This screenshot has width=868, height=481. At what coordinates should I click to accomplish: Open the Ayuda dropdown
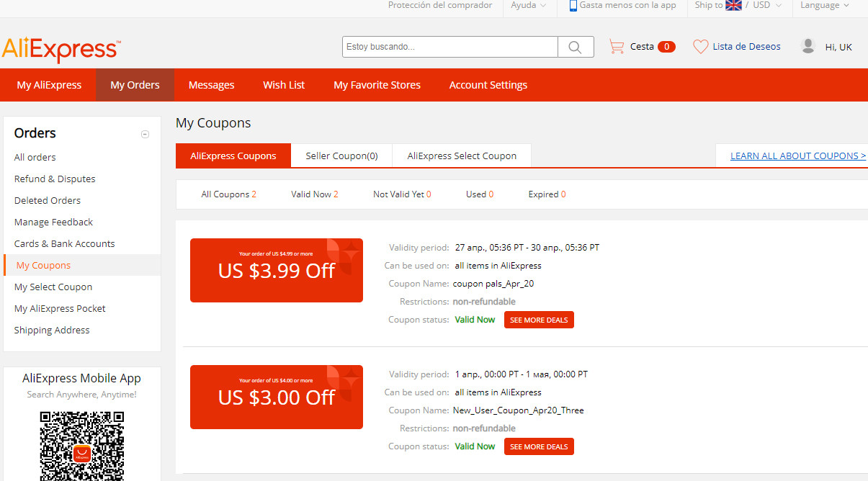(x=529, y=5)
